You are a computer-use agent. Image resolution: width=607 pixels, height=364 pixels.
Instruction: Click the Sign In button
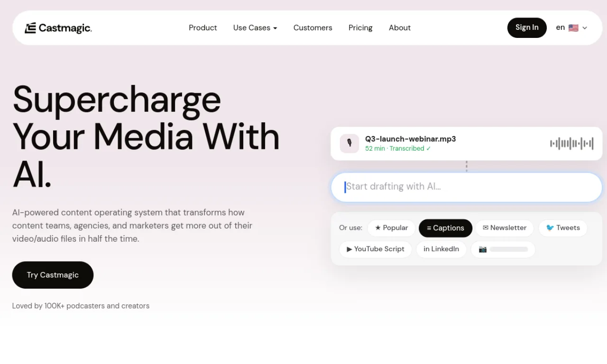pos(527,27)
